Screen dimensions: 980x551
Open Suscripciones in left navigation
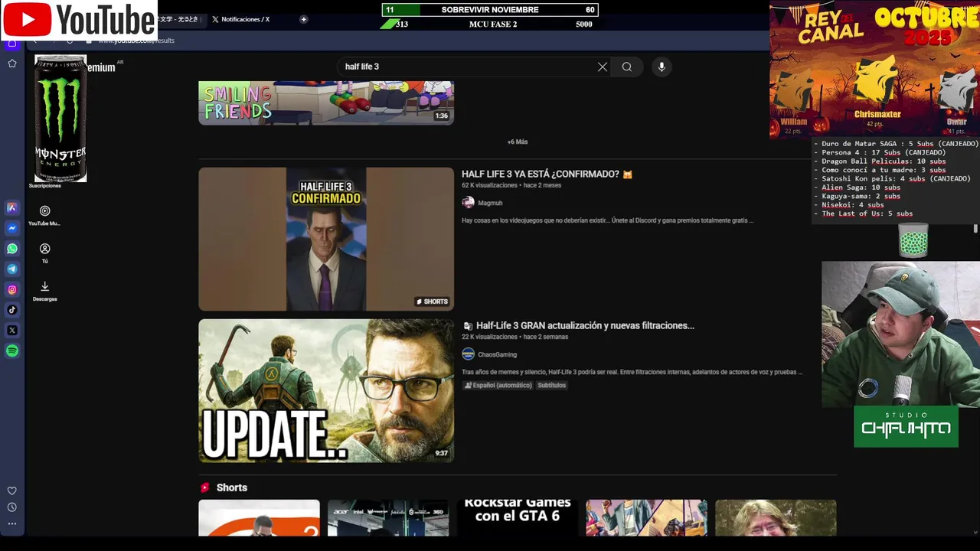point(44,185)
